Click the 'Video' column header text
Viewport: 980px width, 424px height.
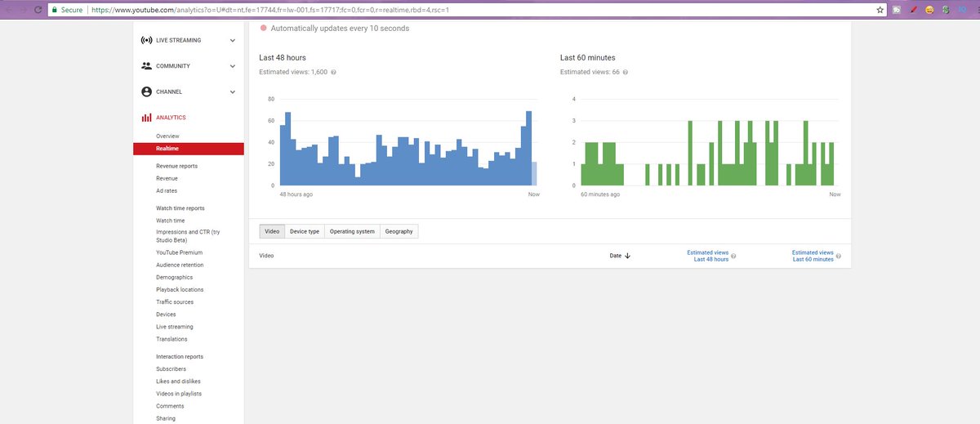coord(266,256)
